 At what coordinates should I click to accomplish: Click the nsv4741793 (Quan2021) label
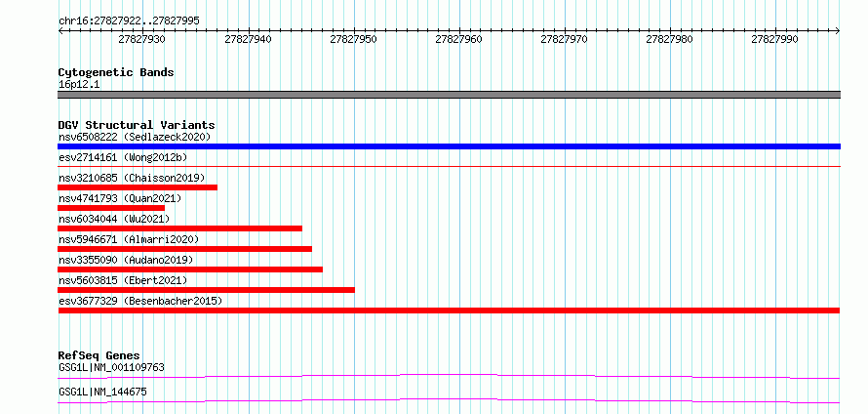(x=120, y=198)
